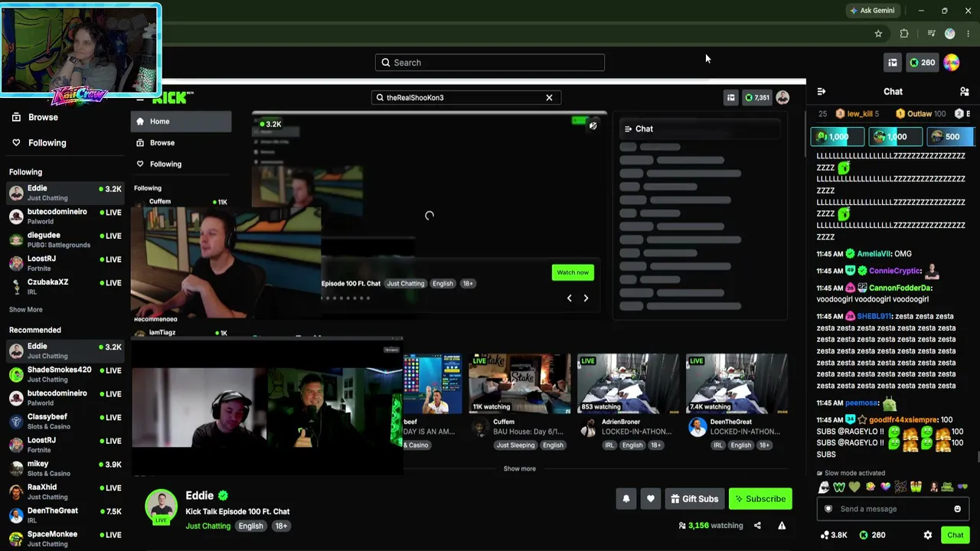Click the ConnieCryptic username in chat
Image resolution: width=980 pixels, height=551 pixels.
894,271
